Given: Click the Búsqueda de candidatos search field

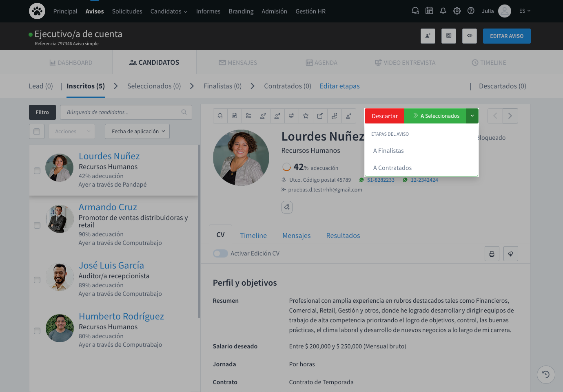Looking at the screenshot, I should [122, 112].
